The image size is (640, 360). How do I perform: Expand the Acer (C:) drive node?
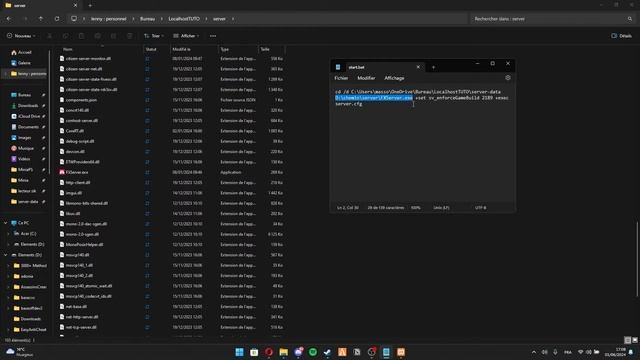point(9,233)
